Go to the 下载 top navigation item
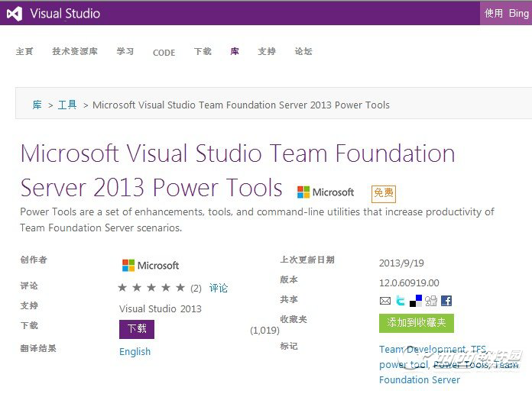532x397 pixels. pos(203,52)
